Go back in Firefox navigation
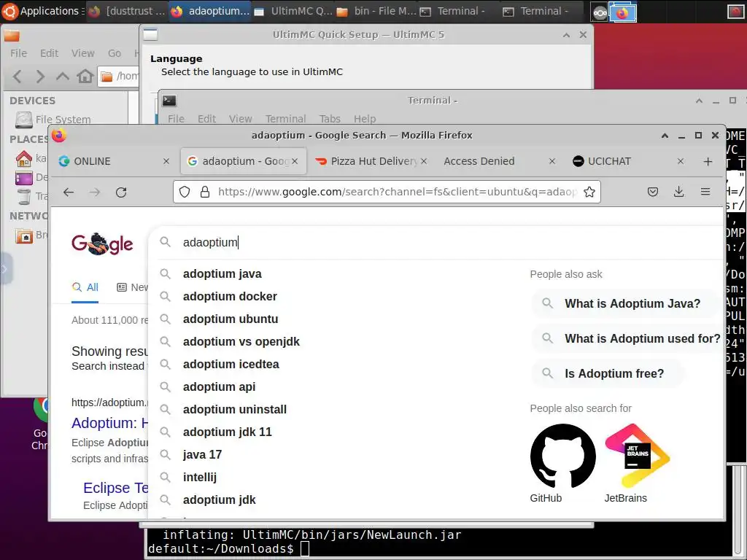Screen dimensions: 747x560 (69, 192)
